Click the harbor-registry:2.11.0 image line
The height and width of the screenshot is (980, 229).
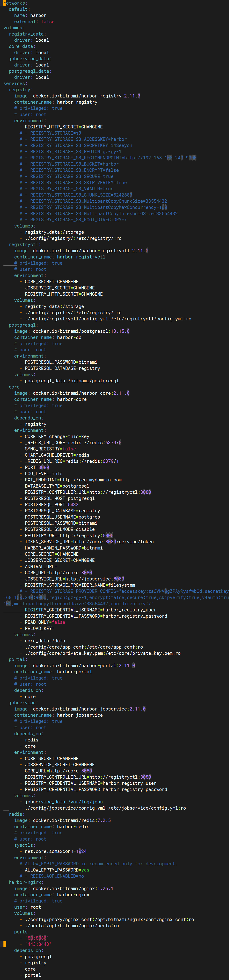tap(77, 96)
